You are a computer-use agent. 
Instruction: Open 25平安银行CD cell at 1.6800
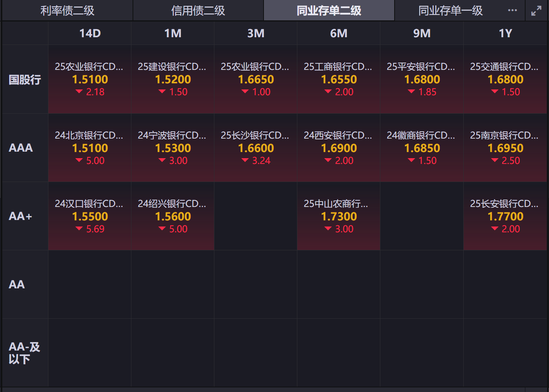[422, 79]
